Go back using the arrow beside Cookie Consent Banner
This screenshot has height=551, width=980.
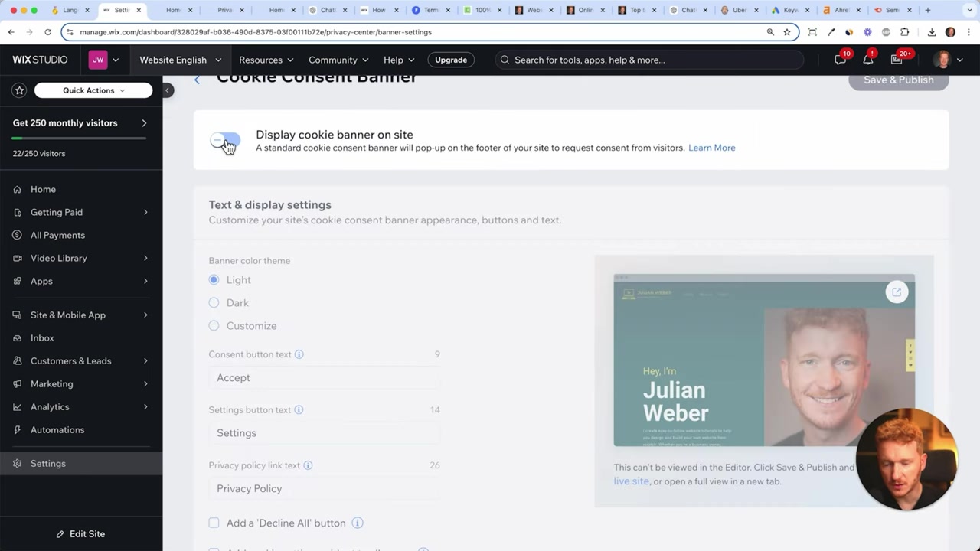coord(198,80)
